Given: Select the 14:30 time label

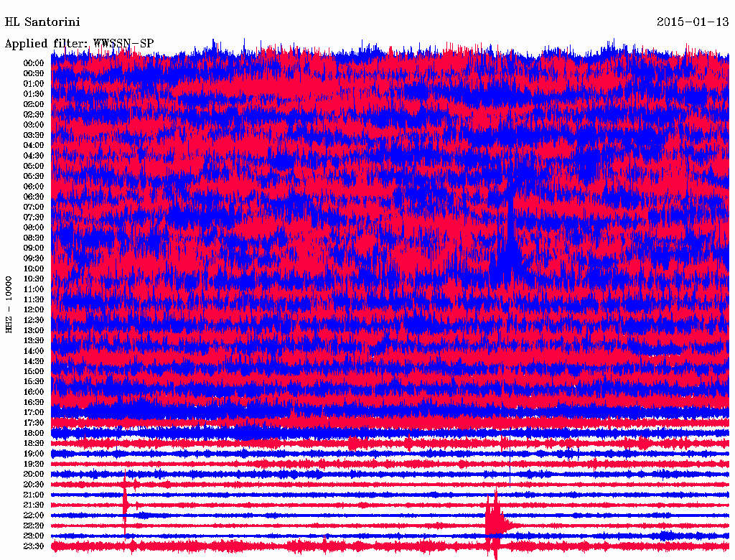Looking at the screenshot, I should pos(34,361).
